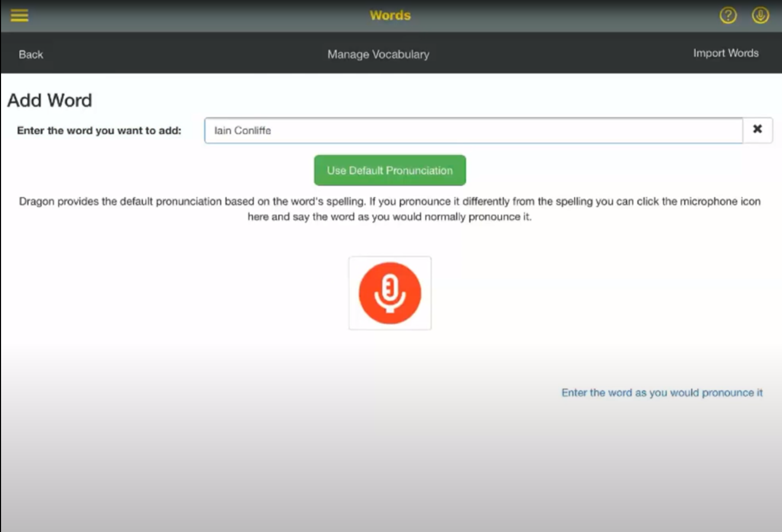Select the Manage Vocabulary heading
Viewport: 782px width, 532px height.
click(378, 54)
